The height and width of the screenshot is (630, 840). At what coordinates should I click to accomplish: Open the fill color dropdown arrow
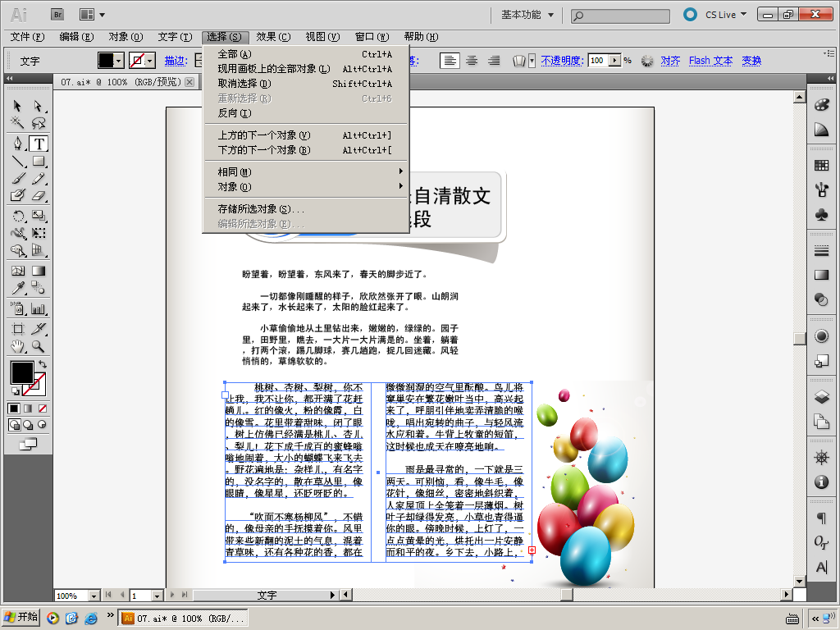click(x=119, y=61)
